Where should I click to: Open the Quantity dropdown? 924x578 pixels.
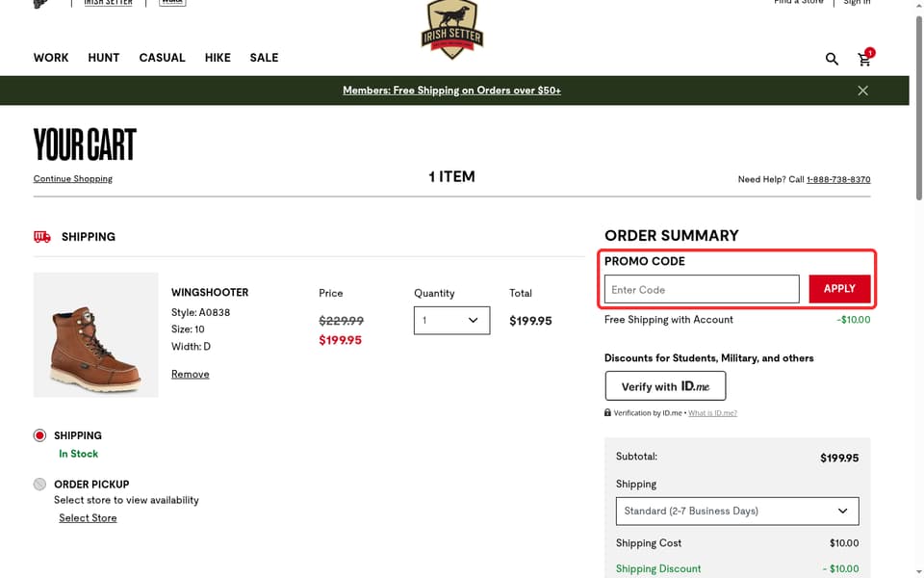click(x=451, y=320)
